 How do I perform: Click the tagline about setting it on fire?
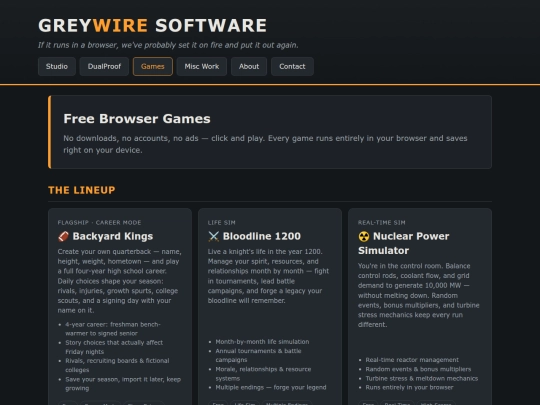[x=168, y=45]
